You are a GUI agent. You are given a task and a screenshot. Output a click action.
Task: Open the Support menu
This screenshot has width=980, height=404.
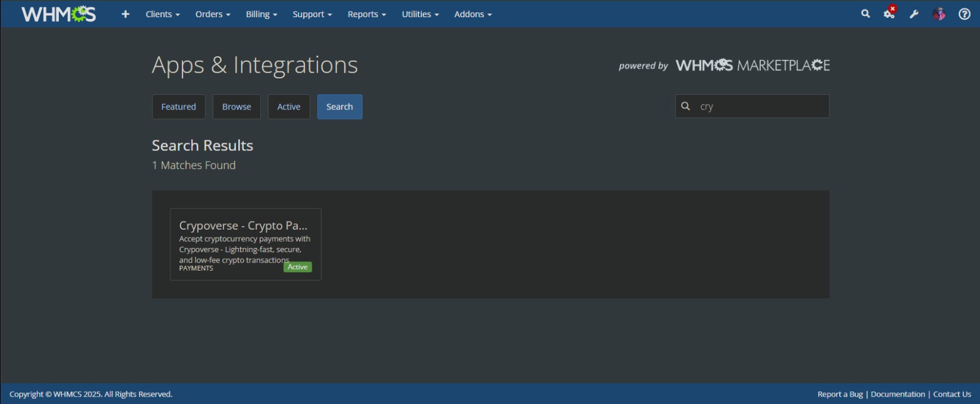[312, 14]
